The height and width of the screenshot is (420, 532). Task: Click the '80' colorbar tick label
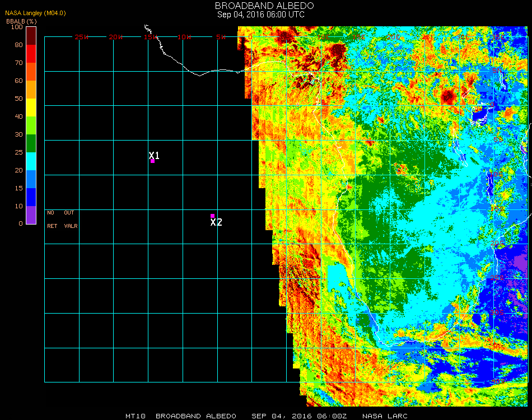[x=18, y=45]
